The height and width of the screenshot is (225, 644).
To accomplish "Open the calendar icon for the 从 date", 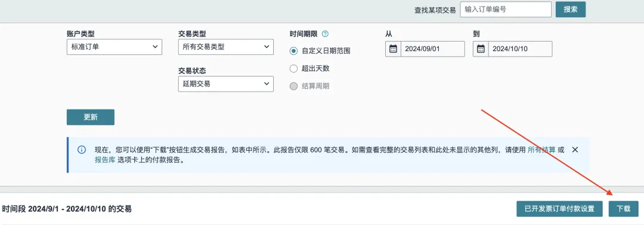I will pyautogui.click(x=393, y=49).
